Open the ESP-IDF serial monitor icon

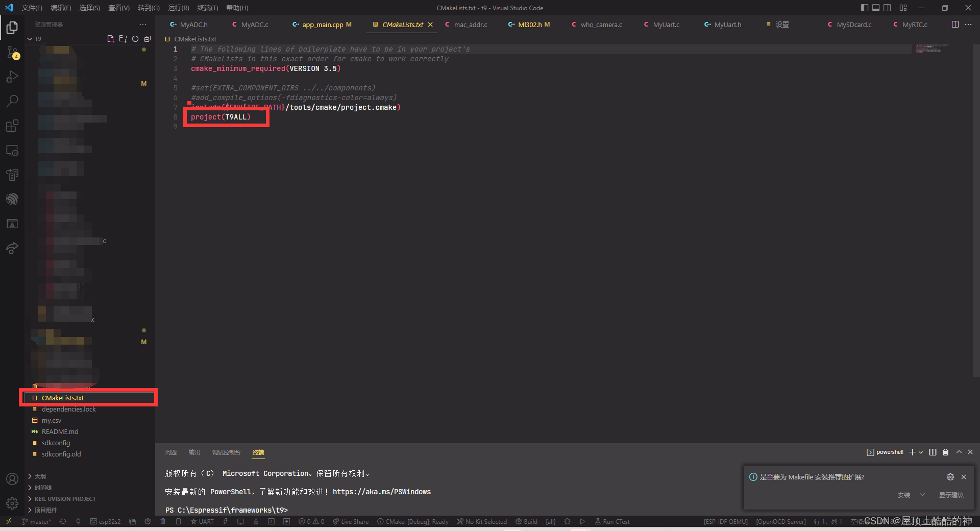coord(240,521)
